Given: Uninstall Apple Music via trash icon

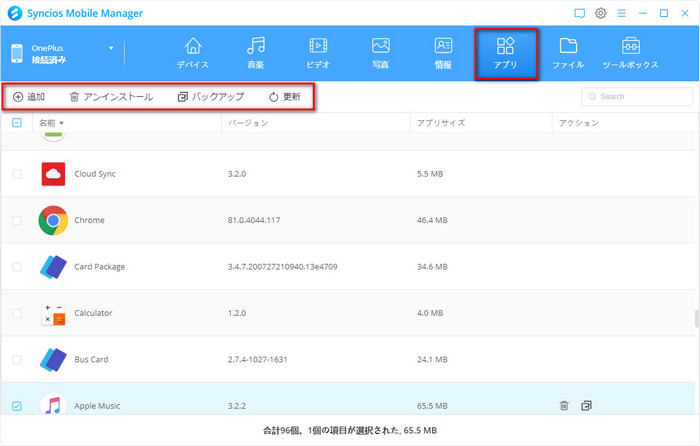Looking at the screenshot, I should coord(564,405).
